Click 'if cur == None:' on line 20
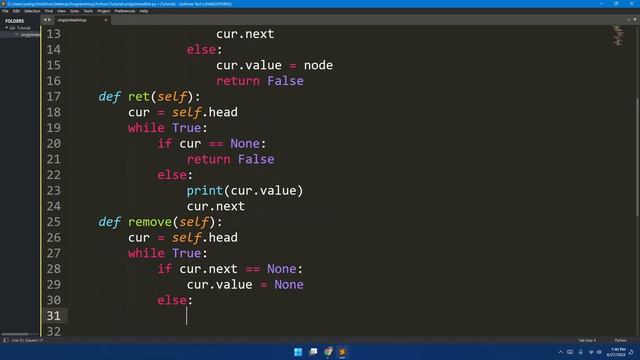Viewport: 640px width, 360px height. (212, 144)
